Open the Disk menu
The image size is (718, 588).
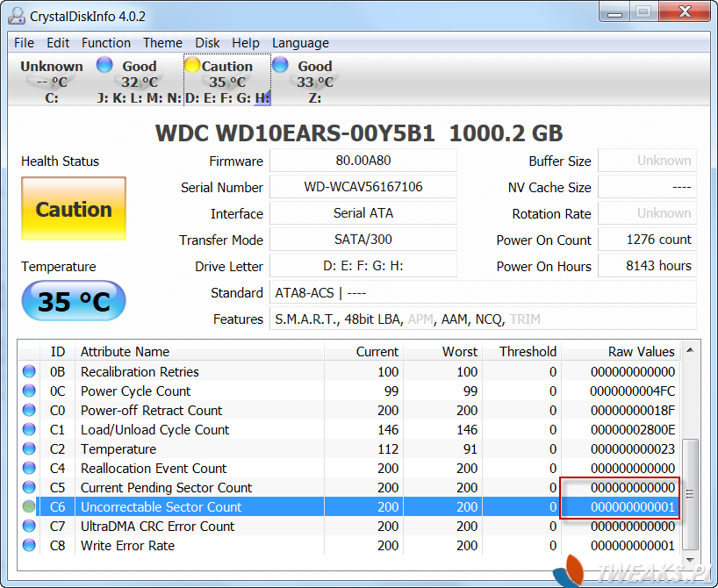(x=207, y=43)
